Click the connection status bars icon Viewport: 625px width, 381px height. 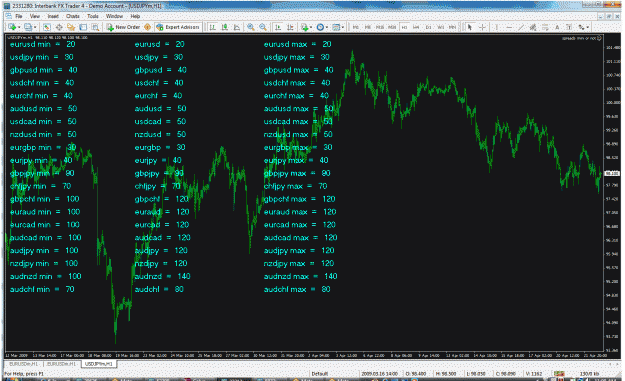(x=559, y=374)
